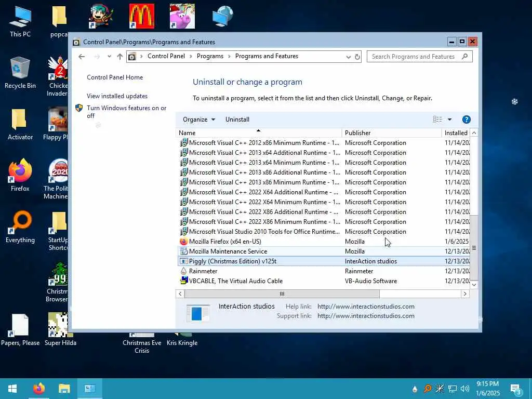532x399 pixels.
Task: Open Turn Windows features on or off
Action: (x=126, y=112)
